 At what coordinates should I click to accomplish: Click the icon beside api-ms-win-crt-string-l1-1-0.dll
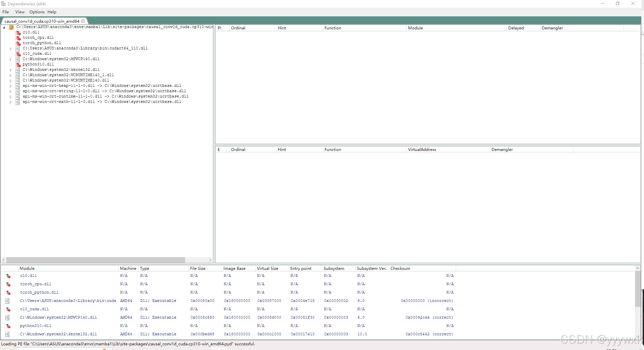[18, 92]
